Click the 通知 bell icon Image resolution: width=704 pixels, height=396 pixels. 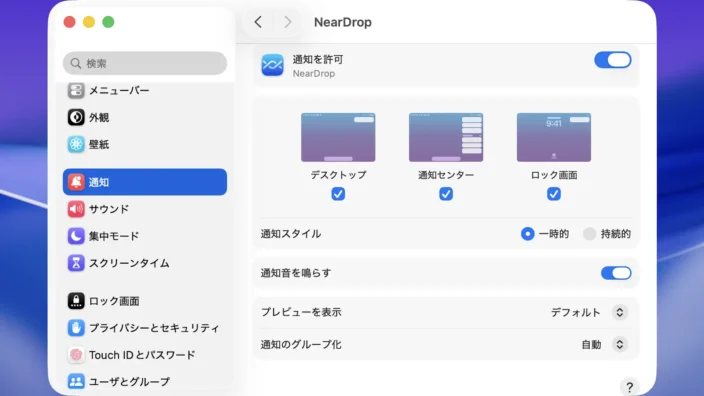76,182
